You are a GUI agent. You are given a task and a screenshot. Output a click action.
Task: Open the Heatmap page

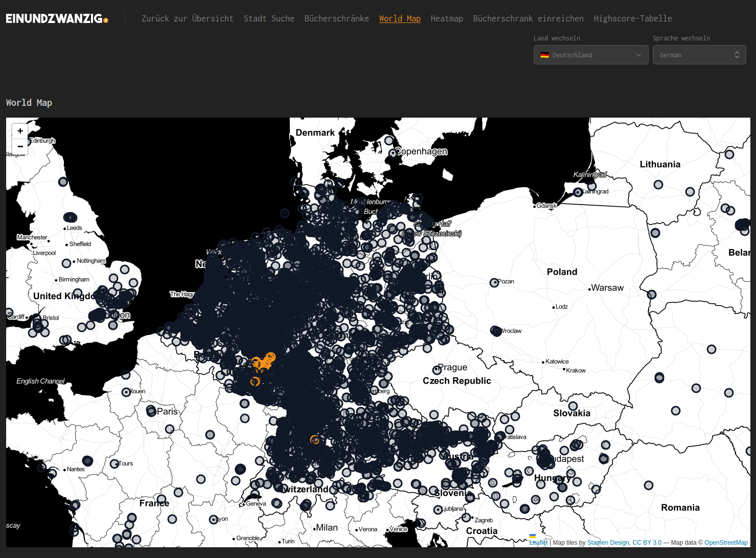[x=446, y=18]
